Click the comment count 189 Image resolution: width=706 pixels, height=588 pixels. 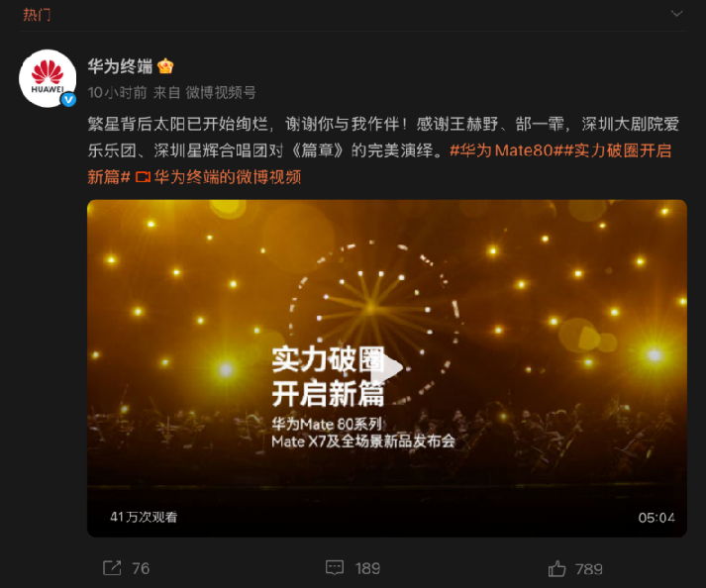coord(368,568)
